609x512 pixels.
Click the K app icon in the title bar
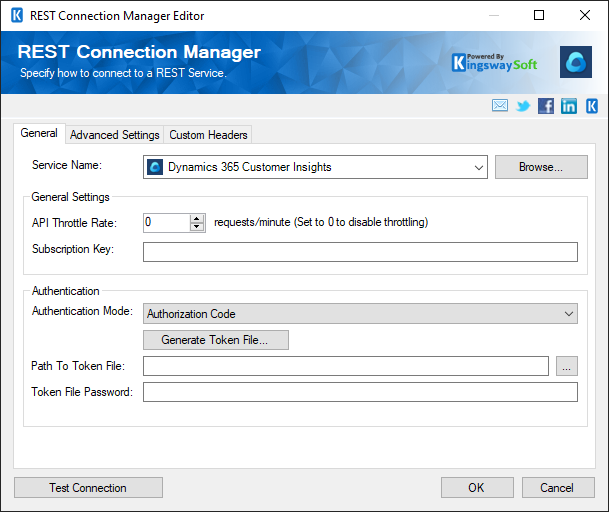tap(17, 16)
